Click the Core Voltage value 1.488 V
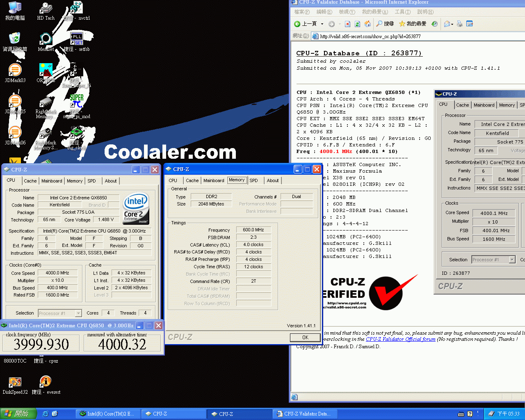This screenshot has width=525, height=420. pyautogui.click(x=106, y=219)
